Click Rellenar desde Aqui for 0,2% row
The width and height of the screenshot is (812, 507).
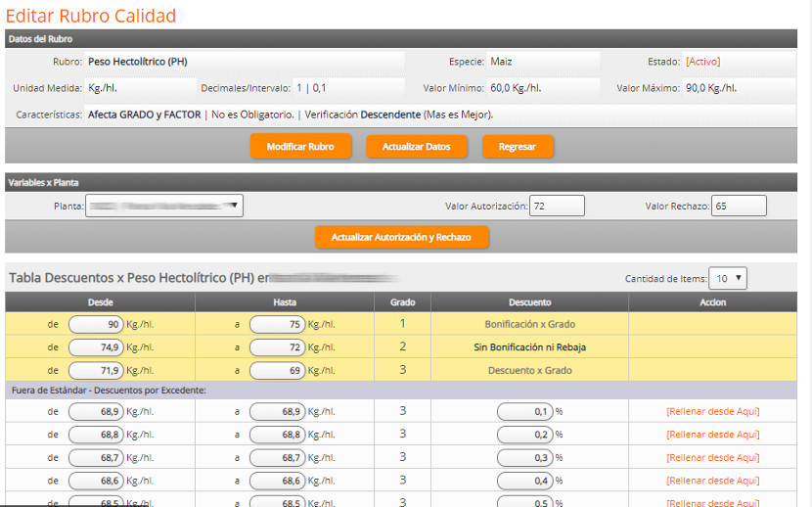click(x=712, y=435)
